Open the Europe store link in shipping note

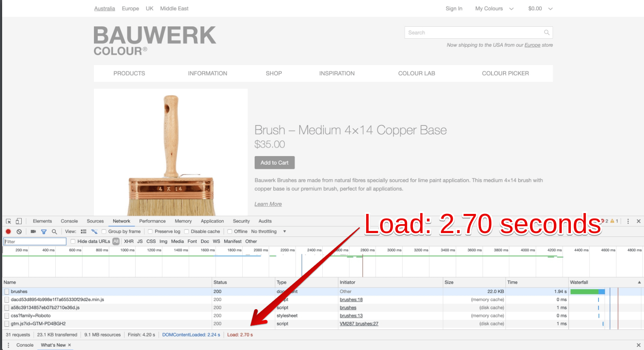(532, 45)
